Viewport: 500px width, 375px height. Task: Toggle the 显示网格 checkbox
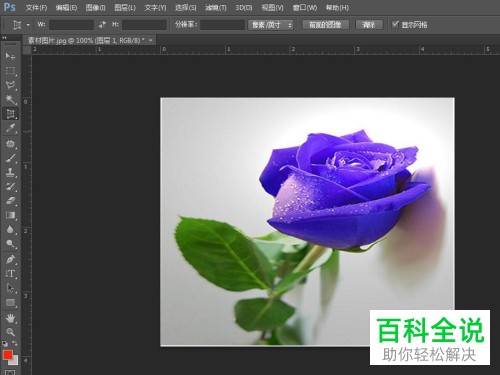point(395,24)
